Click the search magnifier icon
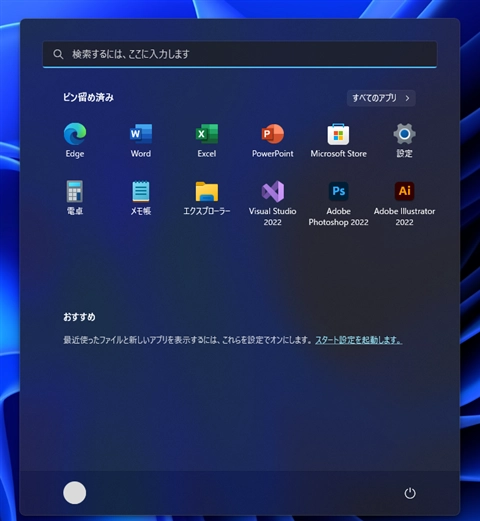This screenshot has width=480, height=521. point(58,54)
